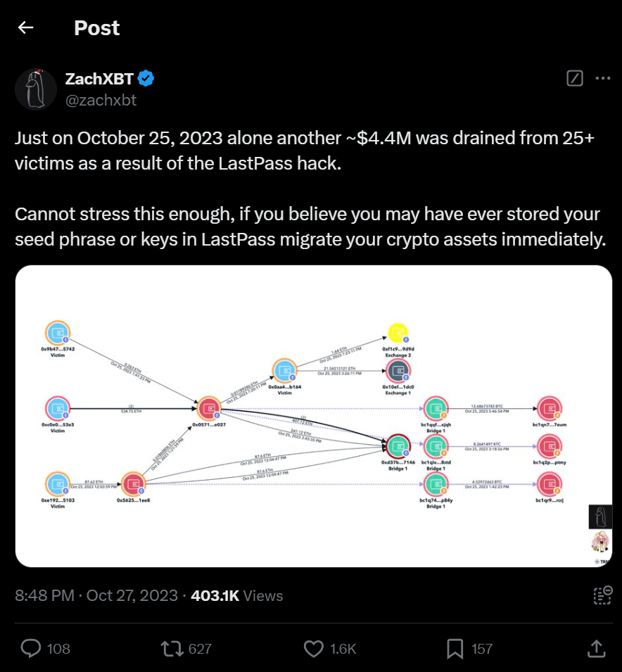Open the transaction flow diagram image
This screenshot has height=672, width=622.
(x=313, y=416)
